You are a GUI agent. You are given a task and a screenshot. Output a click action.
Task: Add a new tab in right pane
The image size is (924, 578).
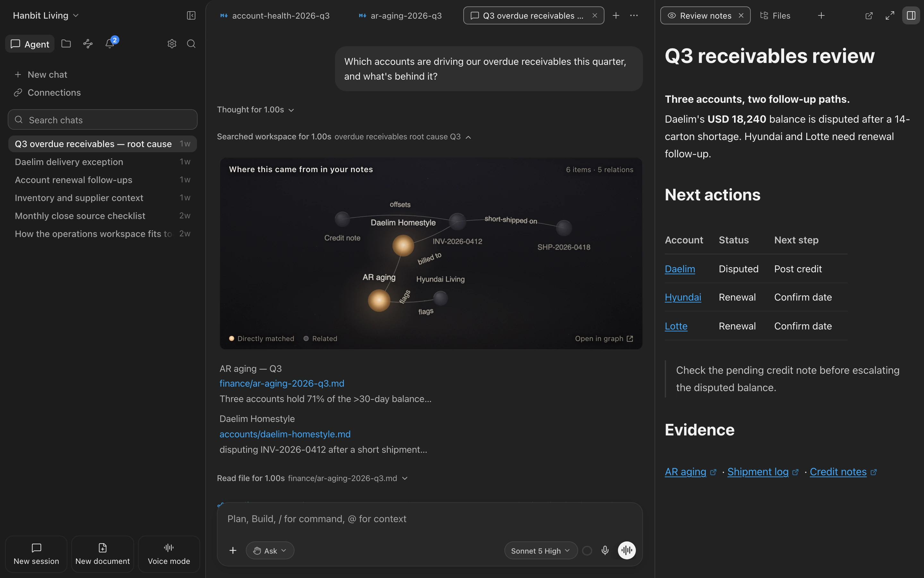pos(821,16)
